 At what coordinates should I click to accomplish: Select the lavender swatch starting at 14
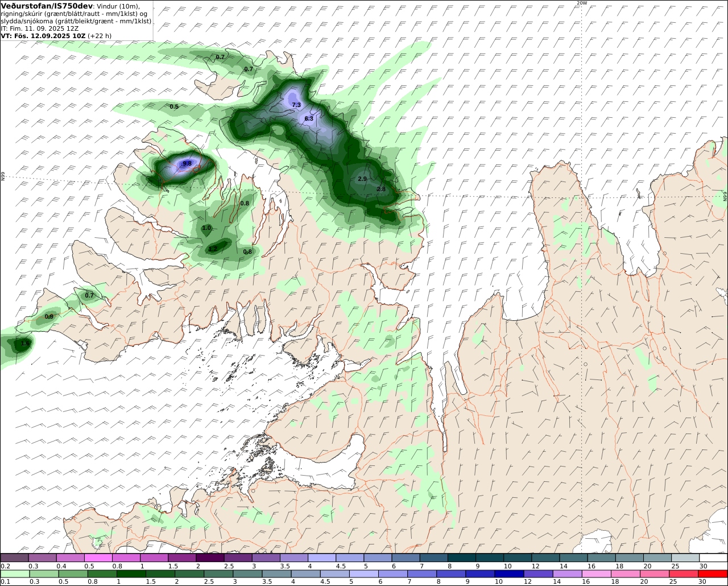point(568,574)
